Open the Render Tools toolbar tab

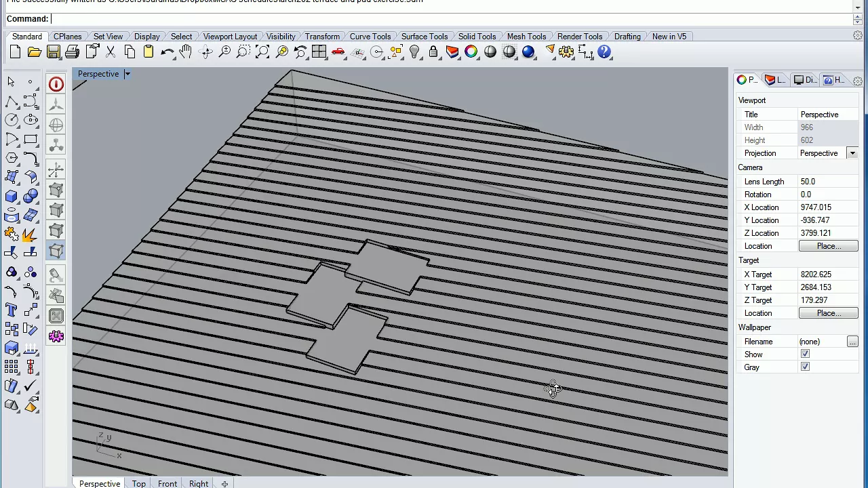click(580, 37)
